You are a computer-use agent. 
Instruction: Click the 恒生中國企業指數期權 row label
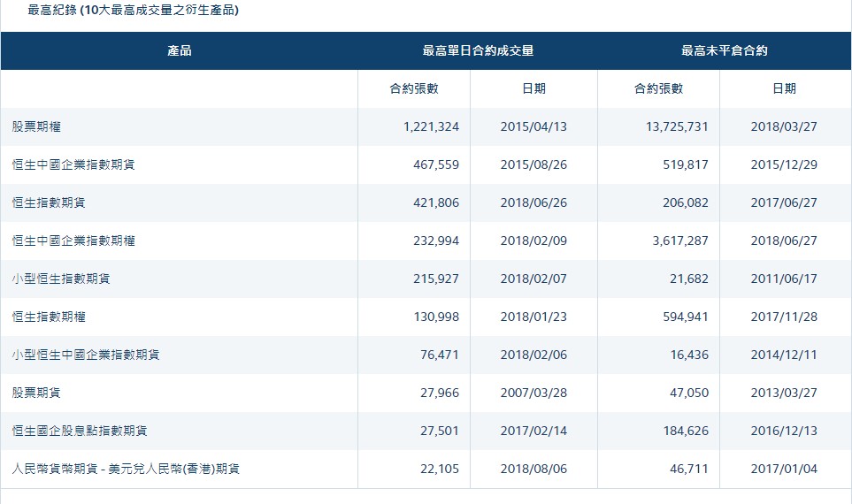(x=73, y=241)
